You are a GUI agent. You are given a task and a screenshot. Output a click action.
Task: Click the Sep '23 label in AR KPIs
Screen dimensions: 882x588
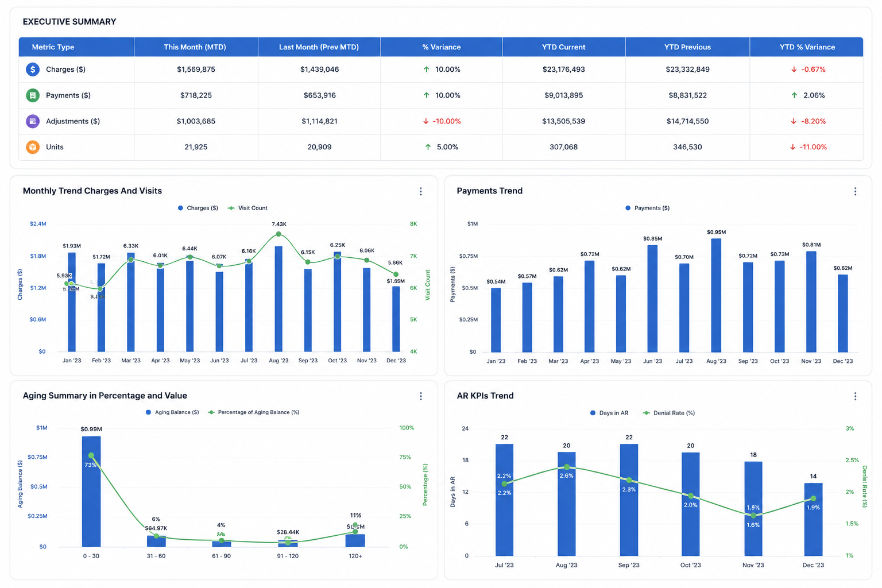click(629, 565)
